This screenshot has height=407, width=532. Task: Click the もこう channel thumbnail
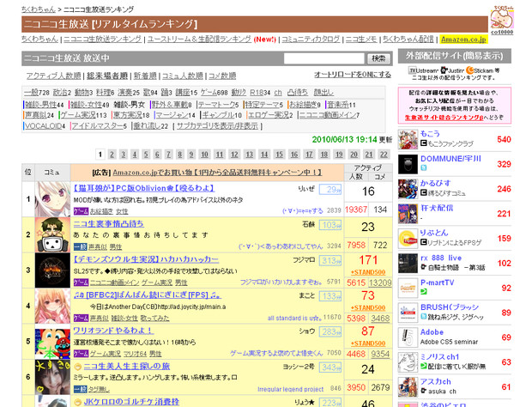click(x=408, y=139)
